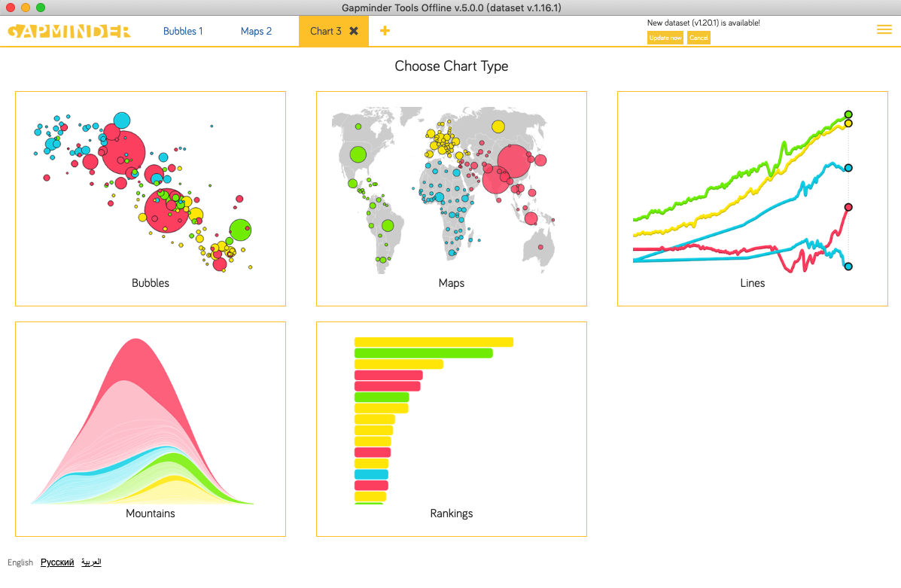Select English as the language

click(x=20, y=562)
